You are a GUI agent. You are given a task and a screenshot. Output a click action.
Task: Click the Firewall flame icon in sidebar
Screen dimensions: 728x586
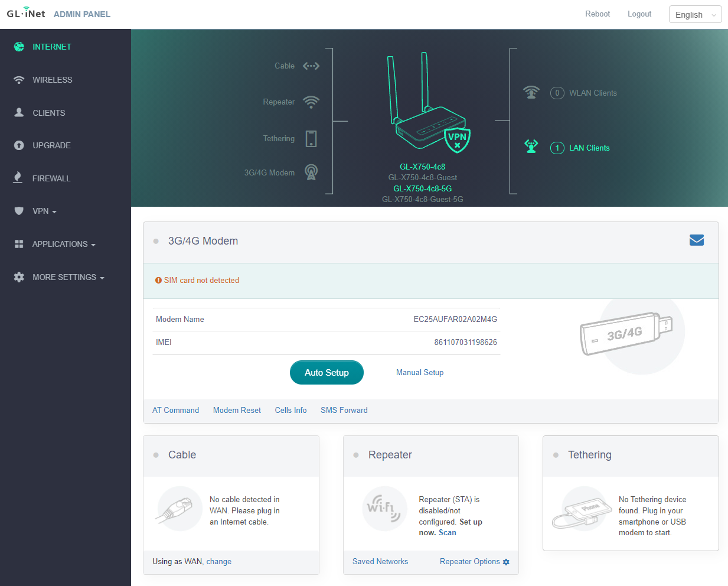tap(18, 178)
